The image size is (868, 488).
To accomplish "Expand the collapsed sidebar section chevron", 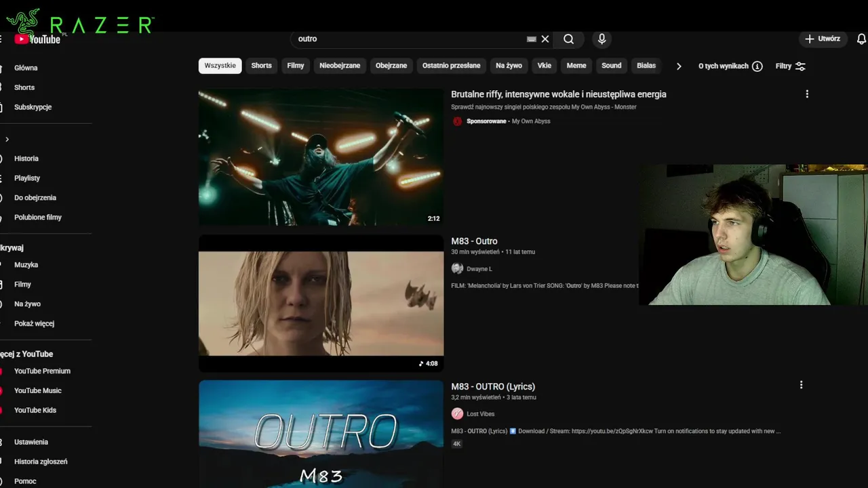I will tap(7, 139).
